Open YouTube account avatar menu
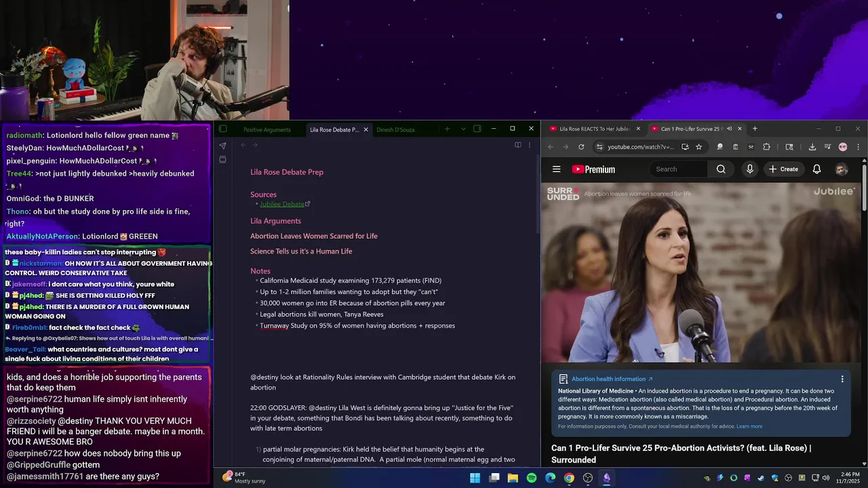The height and width of the screenshot is (488, 868). (x=842, y=169)
